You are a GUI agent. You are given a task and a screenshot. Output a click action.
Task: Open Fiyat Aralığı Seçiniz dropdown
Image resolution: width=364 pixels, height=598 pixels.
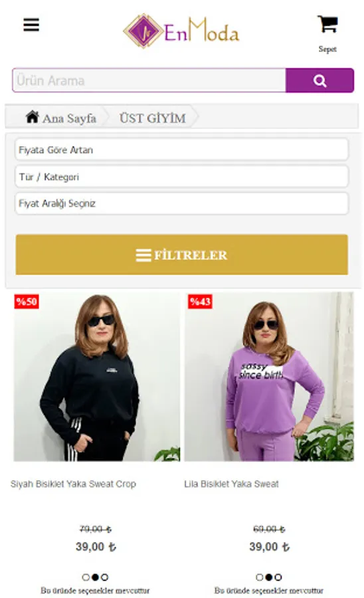coord(181,203)
